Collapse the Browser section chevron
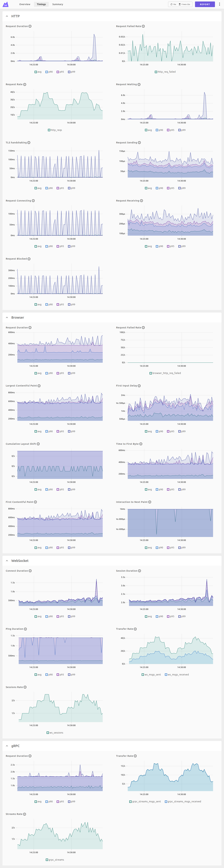 (x=7, y=317)
